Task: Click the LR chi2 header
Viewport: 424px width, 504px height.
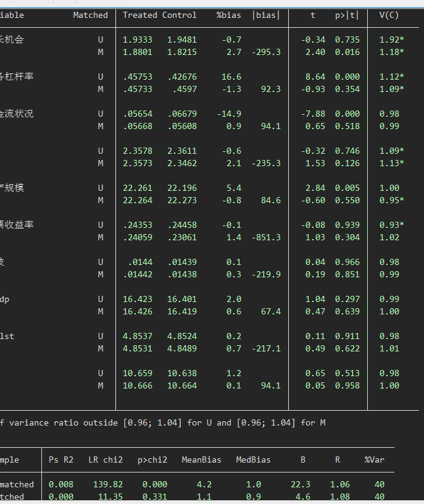Action: tap(106, 460)
